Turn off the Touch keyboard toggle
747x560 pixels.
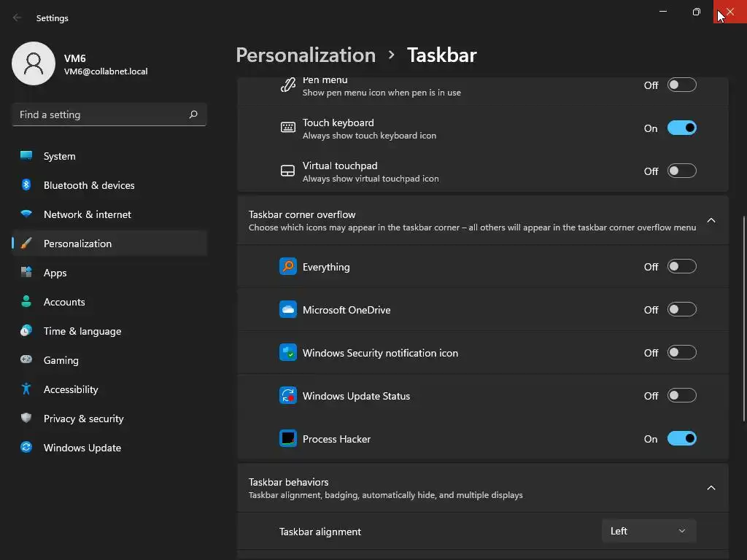tap(681, 128)
